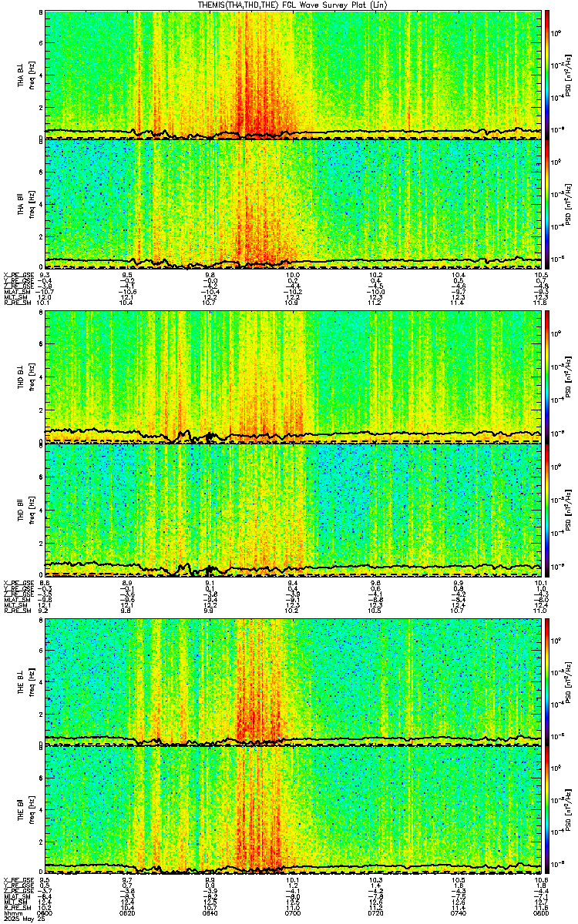Click the PSD [nT²/Hz] label of top THA panel
The image size is (578, 924).
[x=568, y=75]
